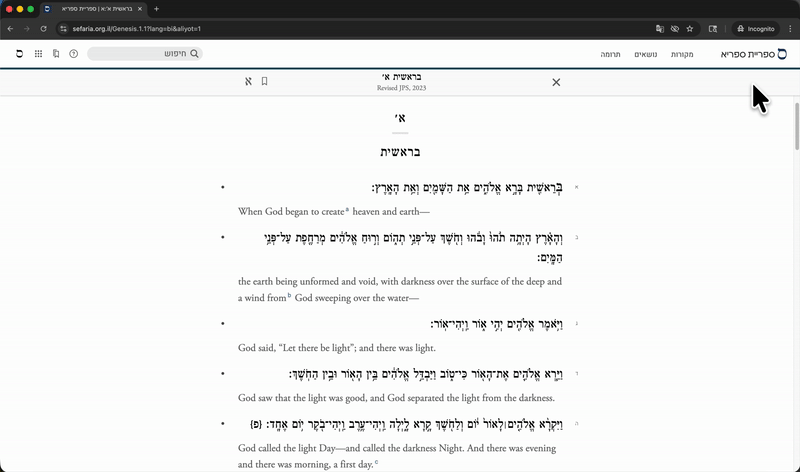Viewport: 800px width, 472px height.
Task: Click the user profile icon in Sefaria header
Action: (x=19, y=53)
